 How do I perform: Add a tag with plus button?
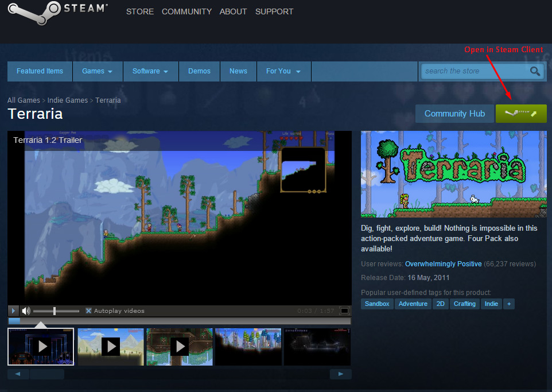(x=508, y=304)
